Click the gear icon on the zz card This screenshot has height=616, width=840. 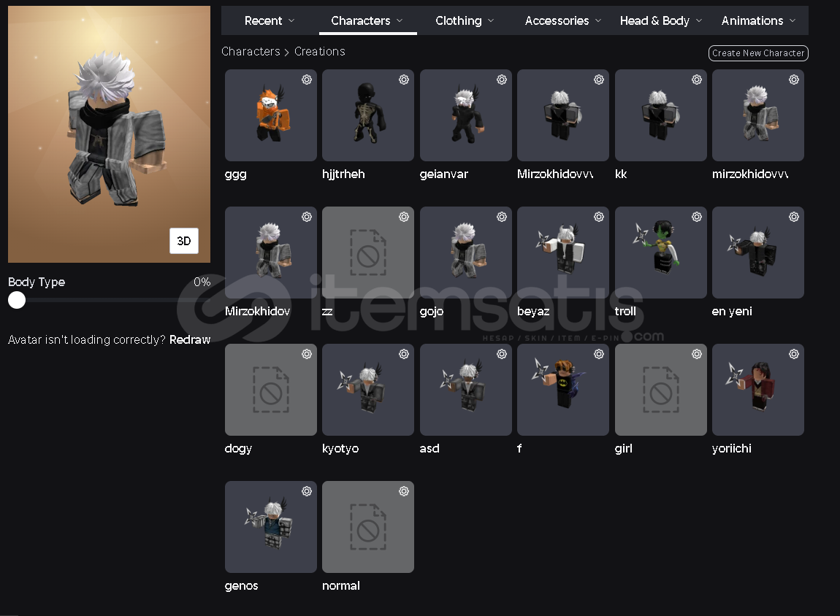point(404,217)
